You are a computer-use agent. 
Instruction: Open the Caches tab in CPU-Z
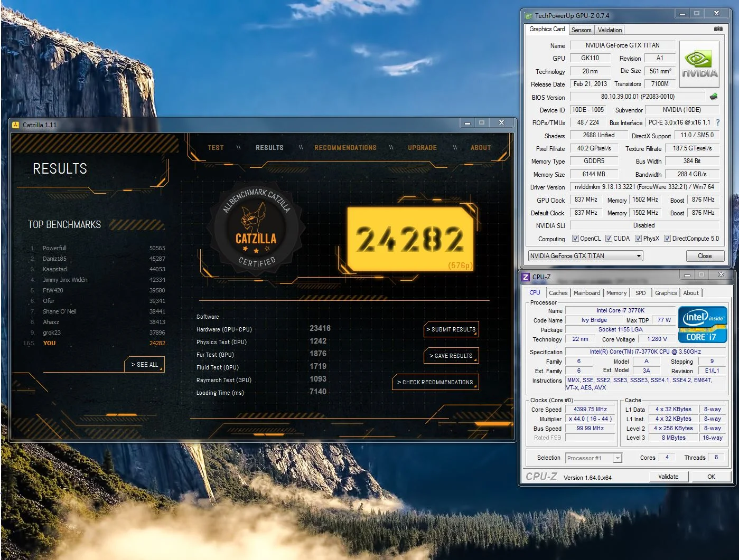pos(558,293)
